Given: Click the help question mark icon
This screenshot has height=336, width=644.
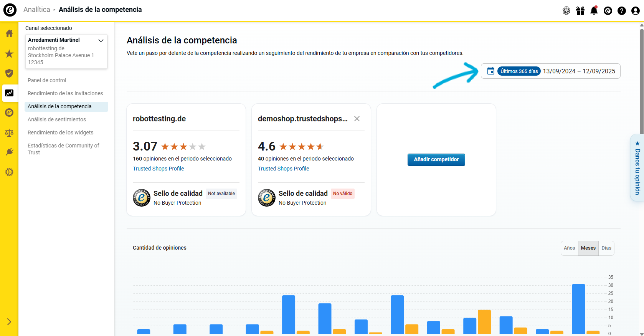Looking at the screenshot, I should (x=621, y=11).
